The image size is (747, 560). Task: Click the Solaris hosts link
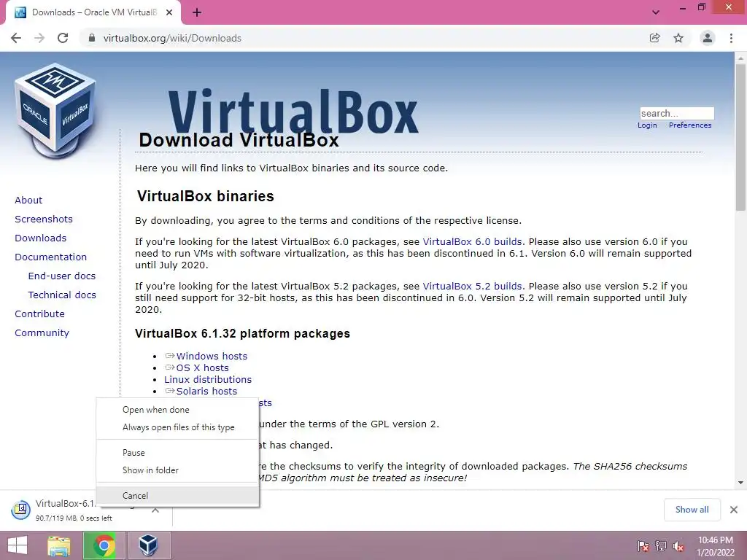[x=206, y=391]
